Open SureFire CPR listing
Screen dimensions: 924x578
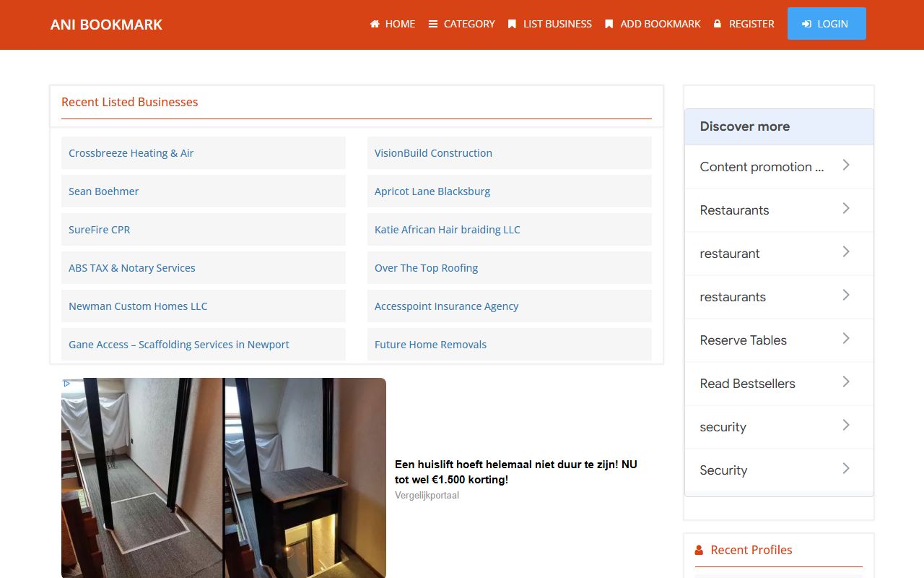tap(100, 230)
